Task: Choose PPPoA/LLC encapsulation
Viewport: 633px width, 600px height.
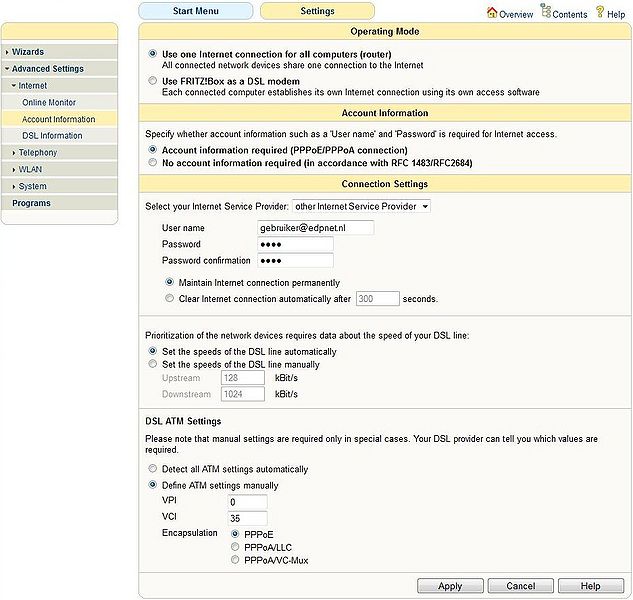Action: (x=235, y=547)
